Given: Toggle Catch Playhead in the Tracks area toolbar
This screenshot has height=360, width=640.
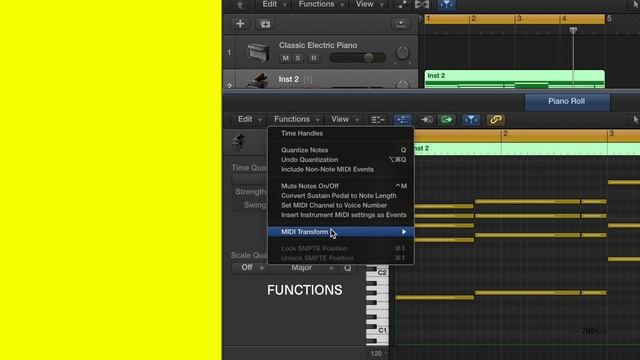Looking at the screenshot, I should click(x=447, y=4).
